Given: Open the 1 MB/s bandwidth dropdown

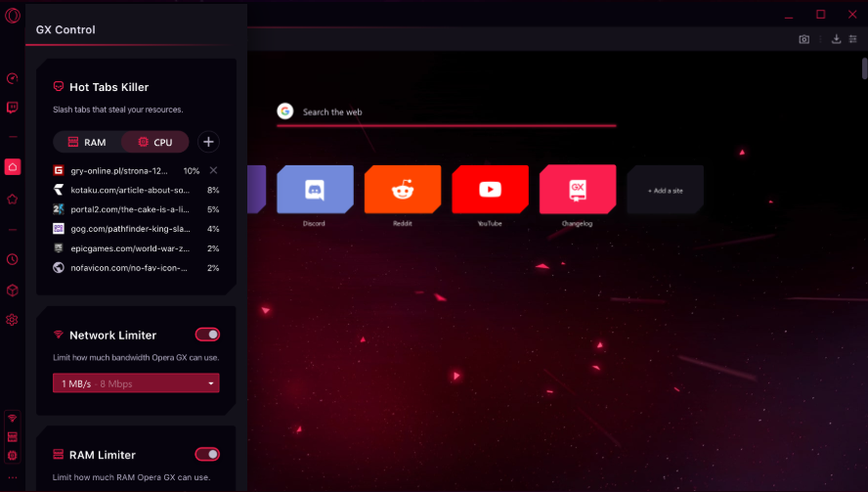Looking at the screenshot, I should coord(136,383).
